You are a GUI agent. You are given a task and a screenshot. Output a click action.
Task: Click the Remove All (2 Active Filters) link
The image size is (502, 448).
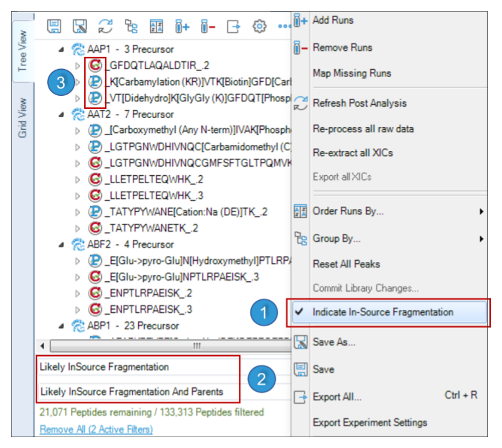pyautogui.click(x=96, y=429)
